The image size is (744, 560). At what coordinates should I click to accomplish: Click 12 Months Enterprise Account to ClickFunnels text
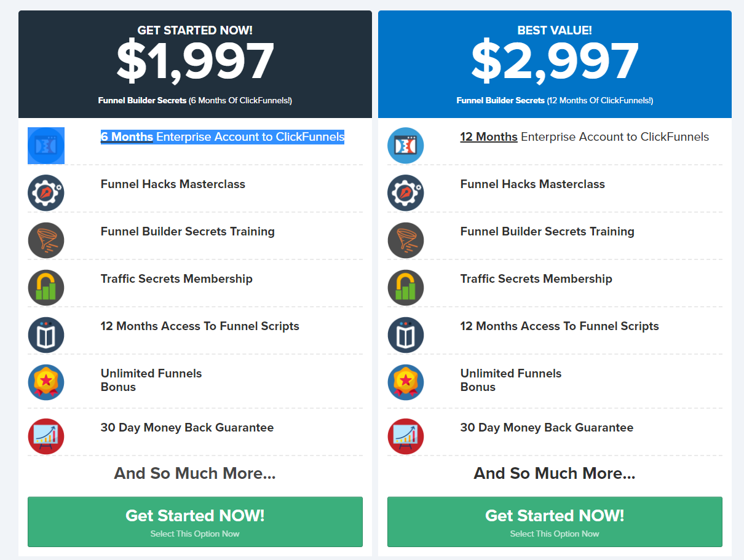point(585,136)
